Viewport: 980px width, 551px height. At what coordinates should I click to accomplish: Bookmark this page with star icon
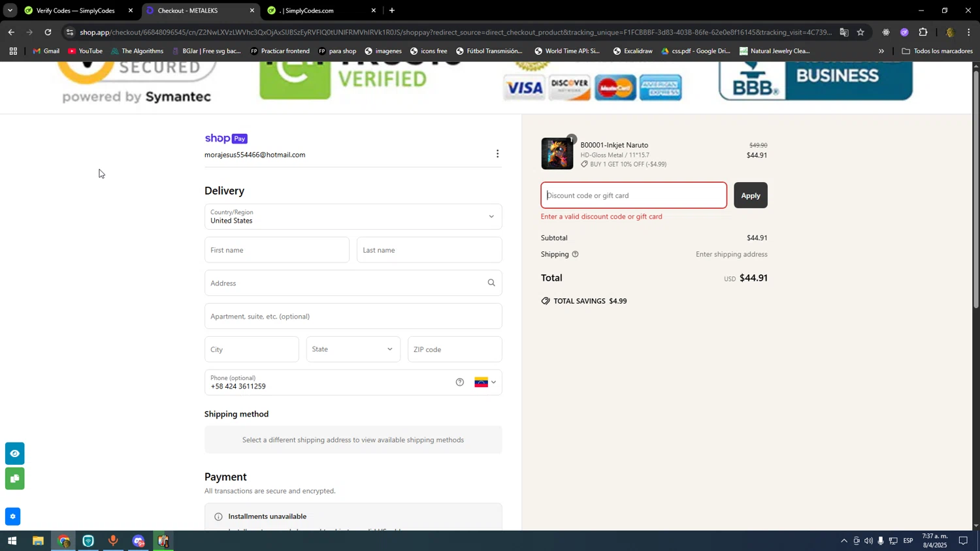[x=860, y=32]
